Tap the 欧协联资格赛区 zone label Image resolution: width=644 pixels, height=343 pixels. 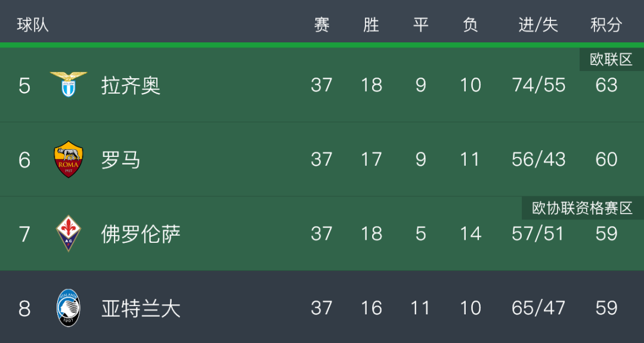583,208
